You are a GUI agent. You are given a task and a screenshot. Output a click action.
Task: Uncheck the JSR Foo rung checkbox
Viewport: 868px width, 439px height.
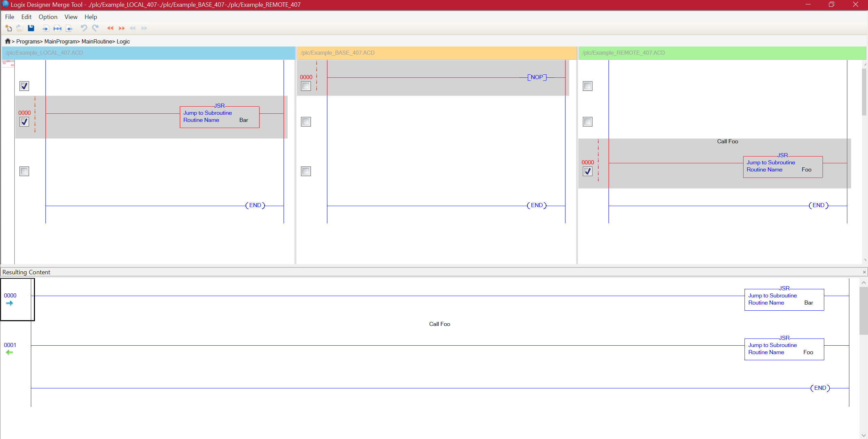coord(587,171)
